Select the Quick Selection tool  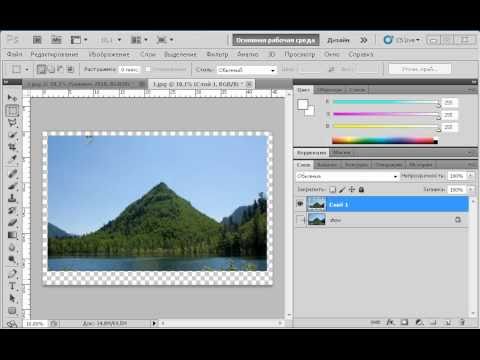pos(12,135)
